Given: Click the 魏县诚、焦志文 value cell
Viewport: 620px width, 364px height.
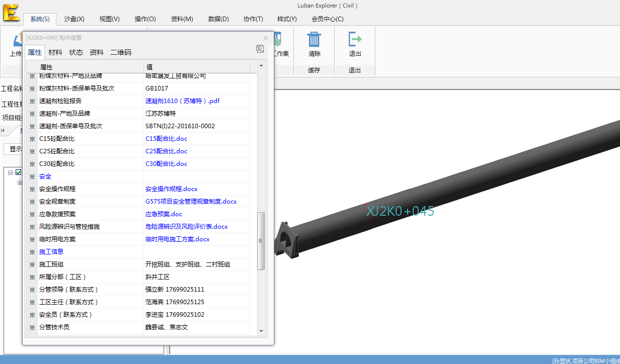Looking at the screenshot, I should tap(197, 327).
